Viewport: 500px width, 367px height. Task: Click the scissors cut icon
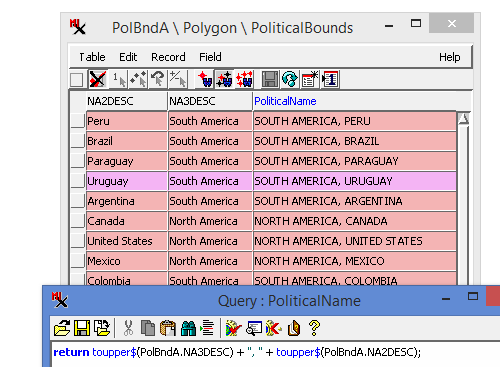(128, 328)
